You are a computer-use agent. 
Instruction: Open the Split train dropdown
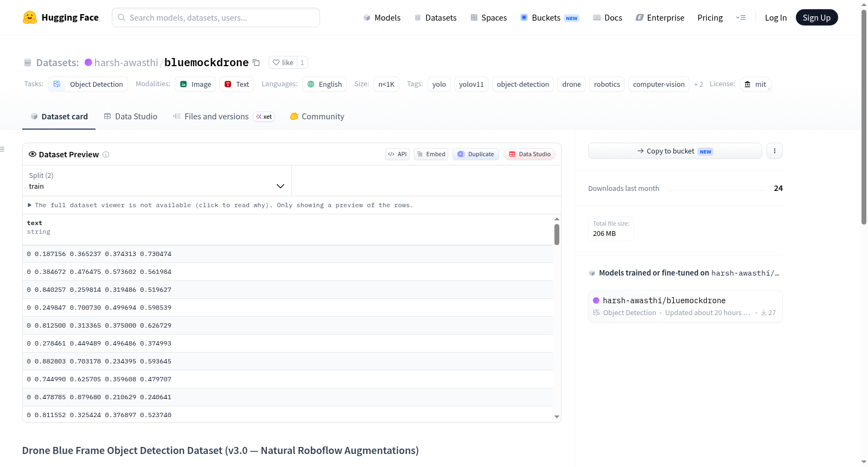coord(157,181)
